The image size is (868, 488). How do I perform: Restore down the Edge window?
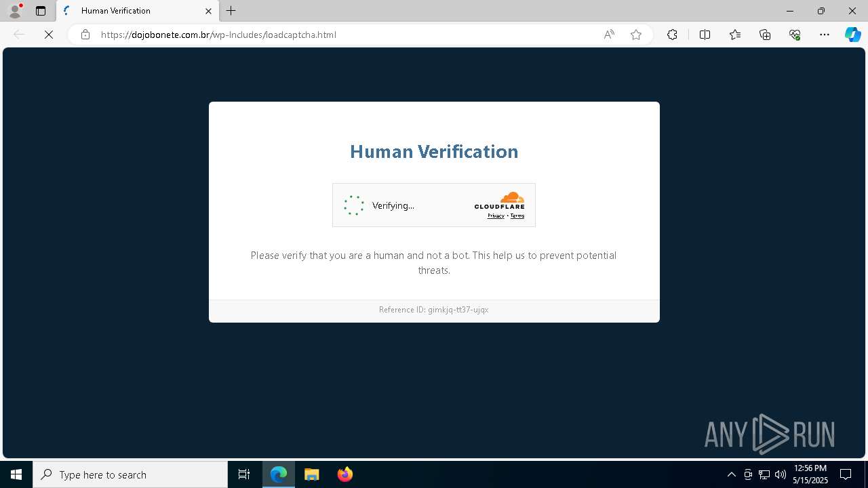pyautogui.click(x=821, y=11)
